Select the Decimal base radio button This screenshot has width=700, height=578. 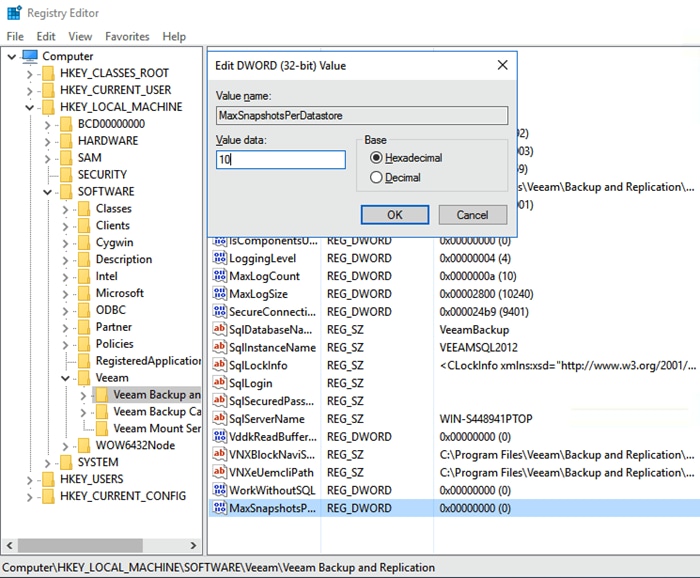(x=376, y=178)
